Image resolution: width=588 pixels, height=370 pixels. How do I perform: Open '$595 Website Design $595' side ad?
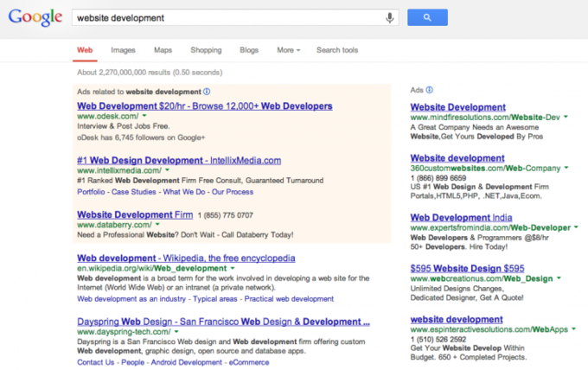click(x=467, y=268)
